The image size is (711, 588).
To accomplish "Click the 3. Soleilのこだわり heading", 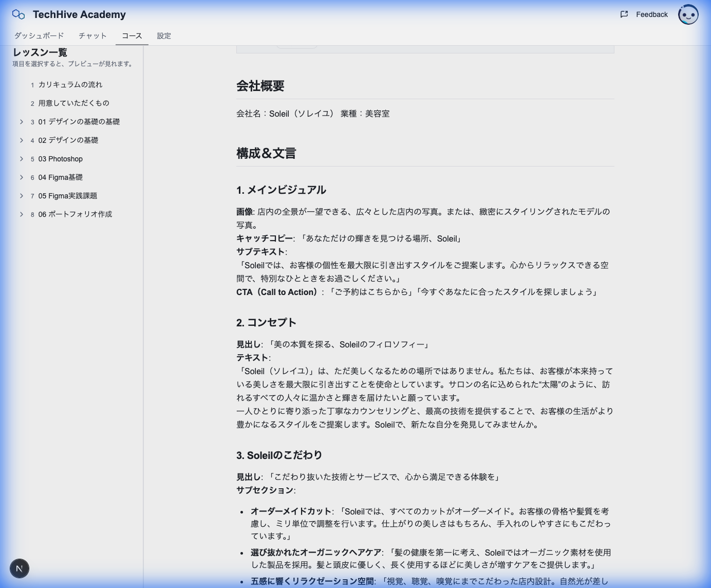I will [279, 455].
